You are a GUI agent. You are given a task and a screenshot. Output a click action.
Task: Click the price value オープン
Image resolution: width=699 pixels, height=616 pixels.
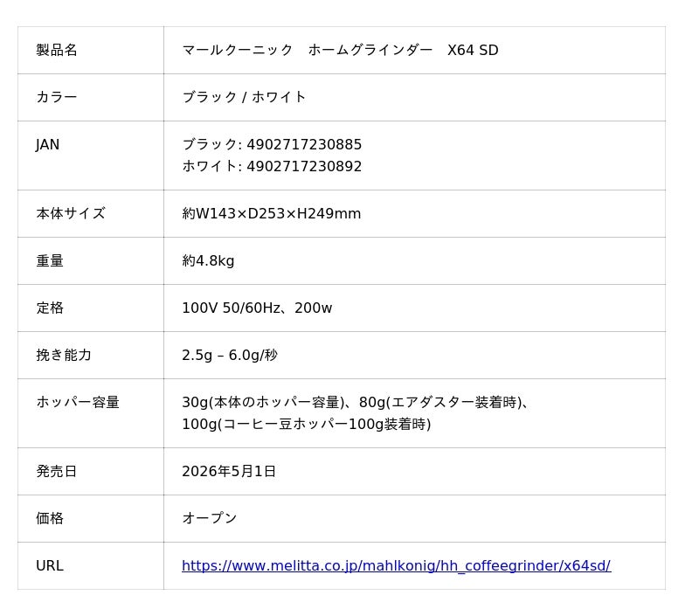[210, 518]
